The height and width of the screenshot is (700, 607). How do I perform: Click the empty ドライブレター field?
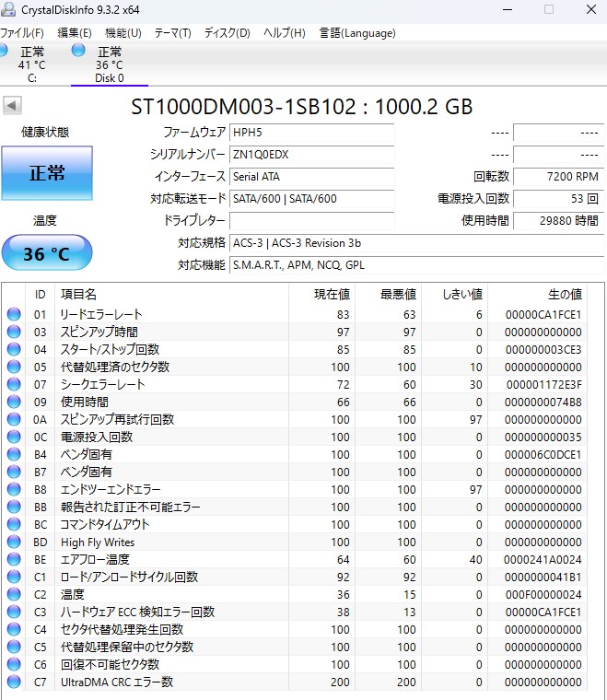pyautogui.click(x=311, y=220)
